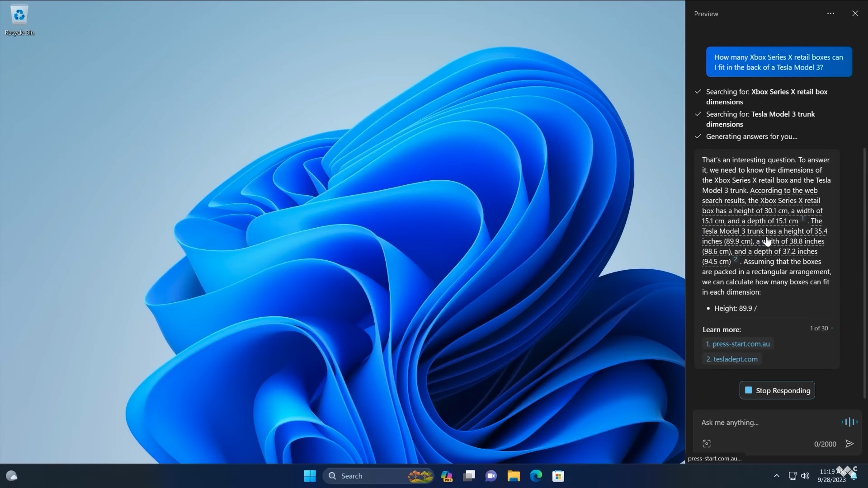This screenshot has height=488, width=868.
Task: Open the Recycle Bin desktop icon
Action: click(19, 20)
